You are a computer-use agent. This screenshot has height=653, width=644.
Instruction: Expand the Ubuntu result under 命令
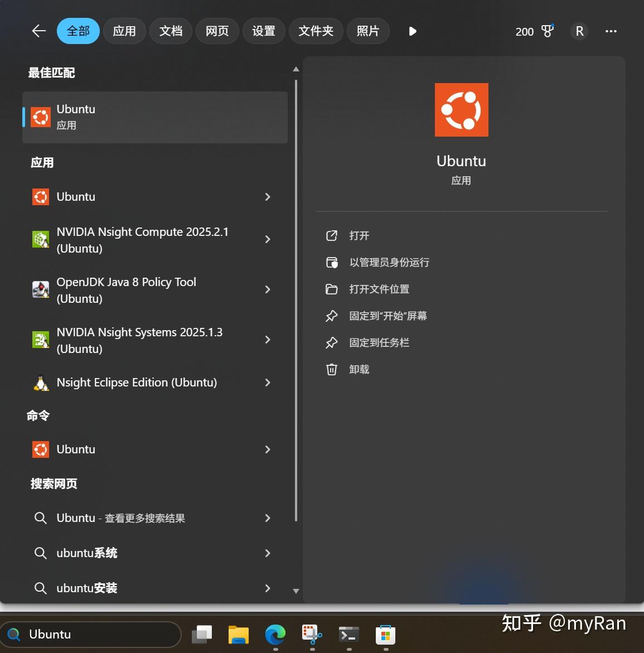268,449
